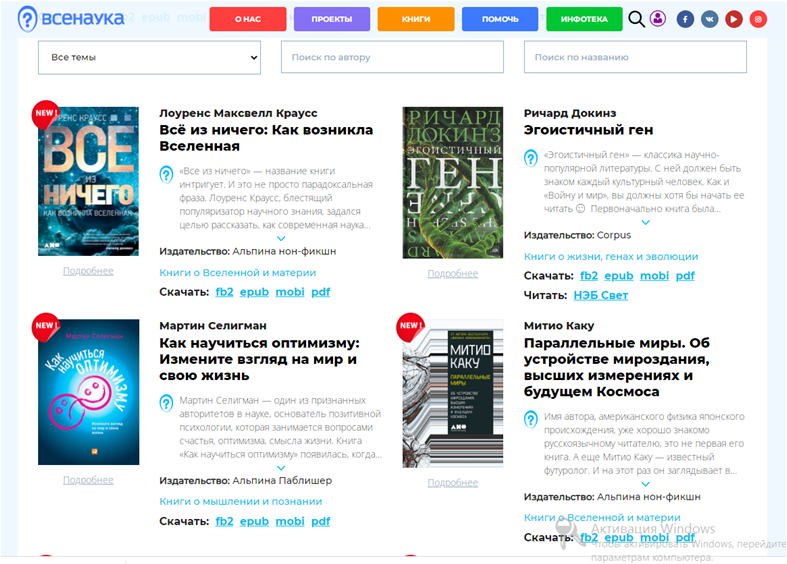Click Подробнее under Селигман book cover
This screenshot has width=787, height=564.
coord(88,480)
